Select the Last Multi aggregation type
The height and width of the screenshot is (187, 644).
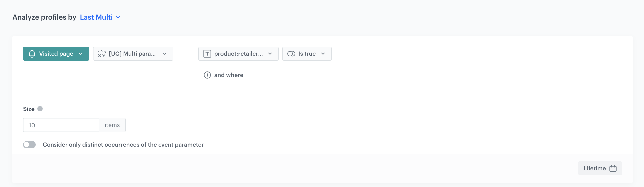pos(96,17)
